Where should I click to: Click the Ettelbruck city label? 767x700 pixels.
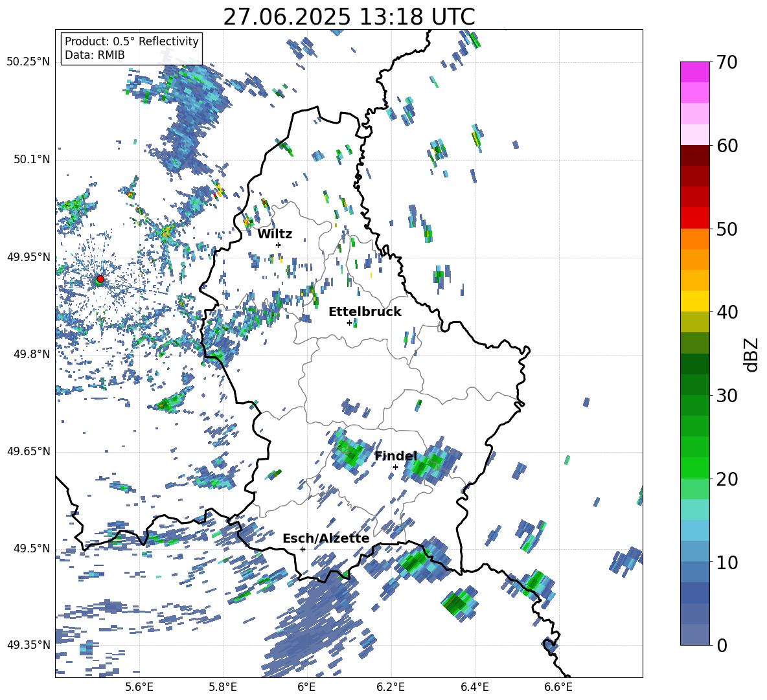[x=365, y=312]
